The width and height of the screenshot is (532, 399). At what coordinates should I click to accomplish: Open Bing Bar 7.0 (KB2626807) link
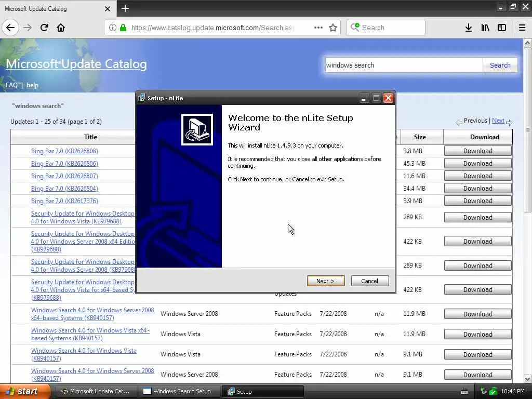(x=64, y=176)
